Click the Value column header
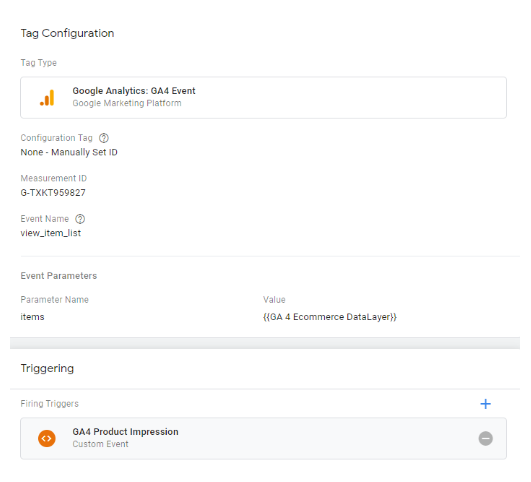Viewport: 531px width, 482px height. pyautogui.click(x=274, y=300)
